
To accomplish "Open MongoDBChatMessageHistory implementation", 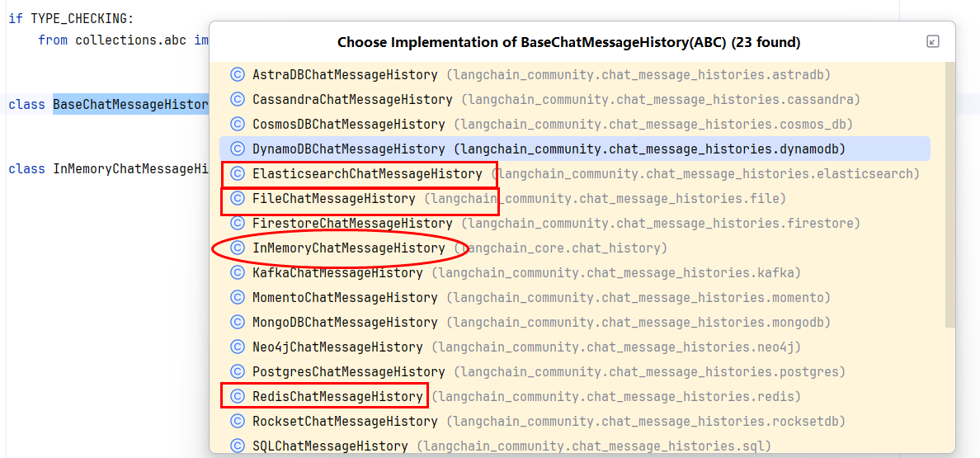I will (x=575, y=323).
